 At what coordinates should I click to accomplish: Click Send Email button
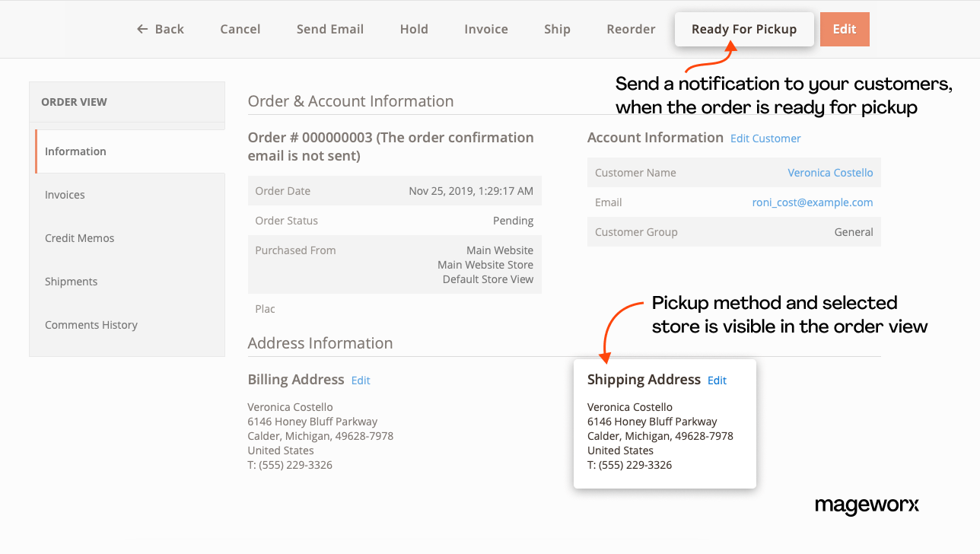pos(330,29)
